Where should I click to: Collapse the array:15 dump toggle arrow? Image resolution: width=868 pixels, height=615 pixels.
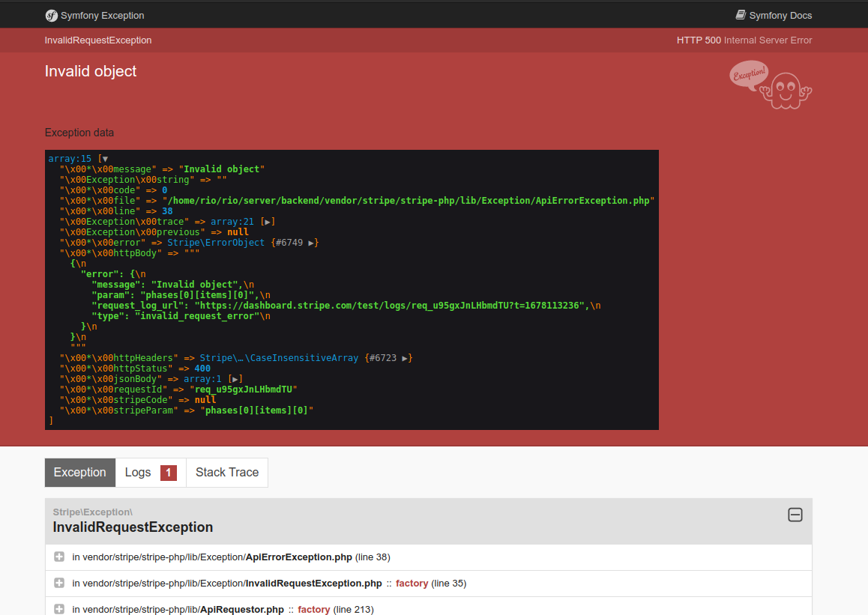tap(105, 159)
